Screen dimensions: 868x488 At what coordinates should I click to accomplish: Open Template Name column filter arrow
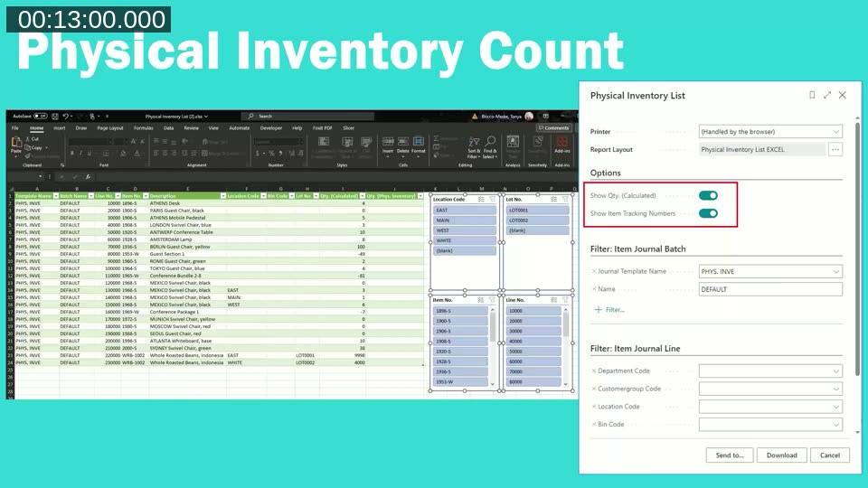point(56,196)
